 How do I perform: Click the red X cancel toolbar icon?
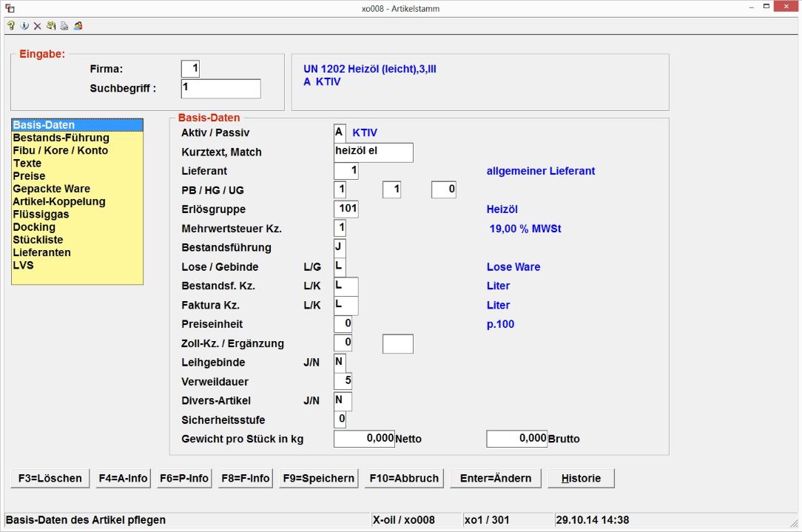[x=37, y=26]
